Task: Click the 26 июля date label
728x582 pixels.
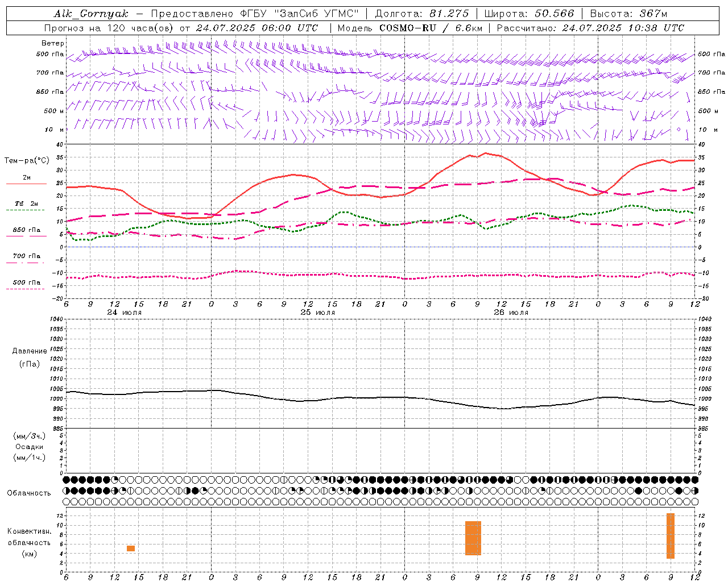Action: click(511, 312)
